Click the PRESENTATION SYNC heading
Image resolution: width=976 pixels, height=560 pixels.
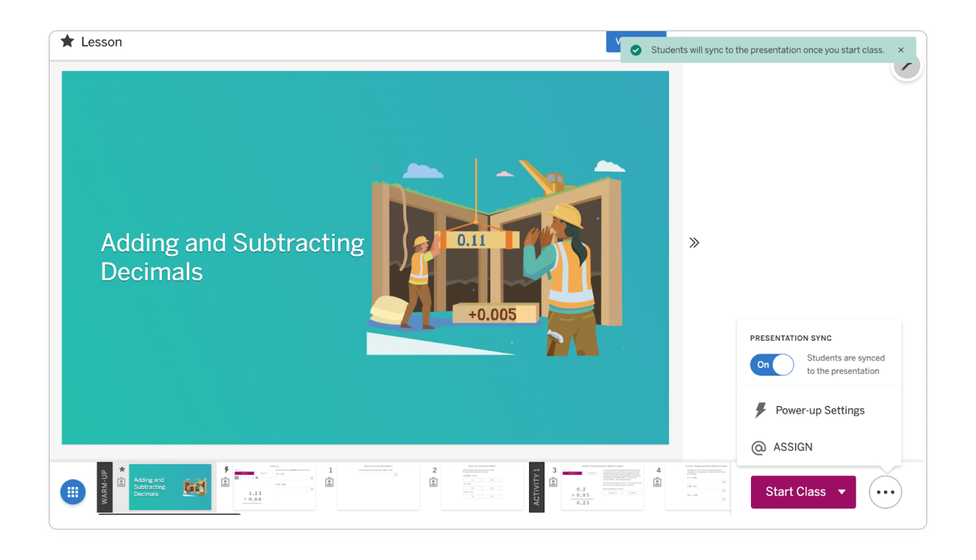[791, 338]
